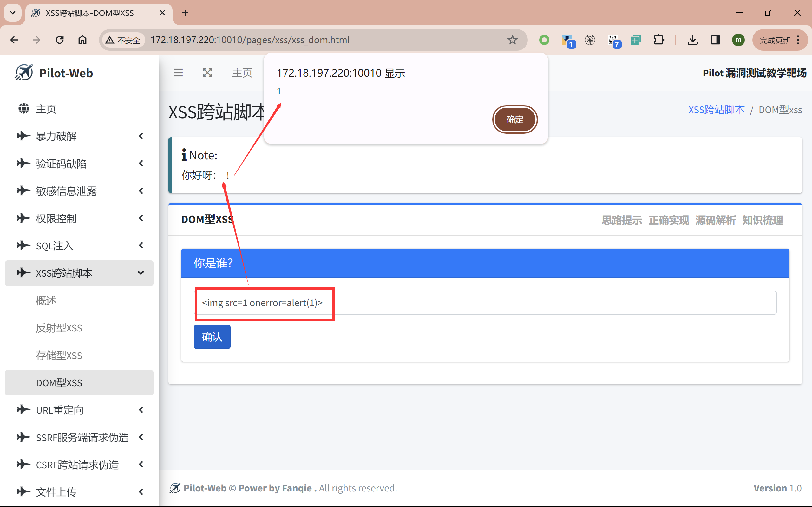Open a new browser tab with plus icon
The image size is (812, 507).
185,13
